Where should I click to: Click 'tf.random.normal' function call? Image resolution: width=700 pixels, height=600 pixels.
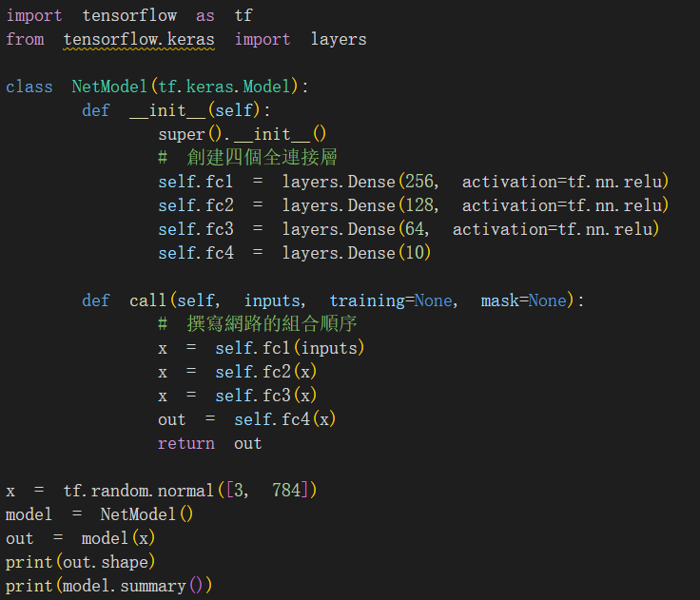click(138, 491)
